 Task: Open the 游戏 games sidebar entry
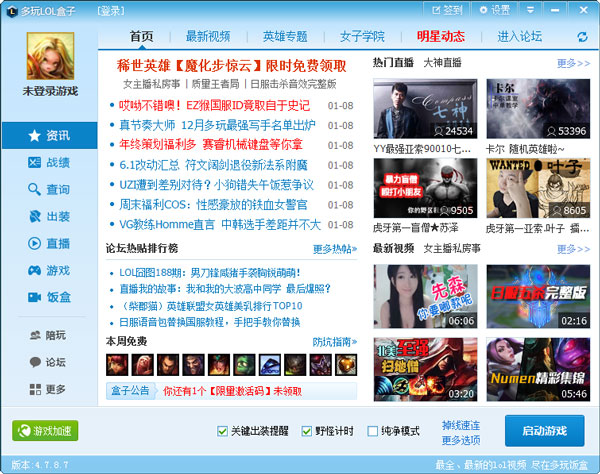tap(49, 270)
